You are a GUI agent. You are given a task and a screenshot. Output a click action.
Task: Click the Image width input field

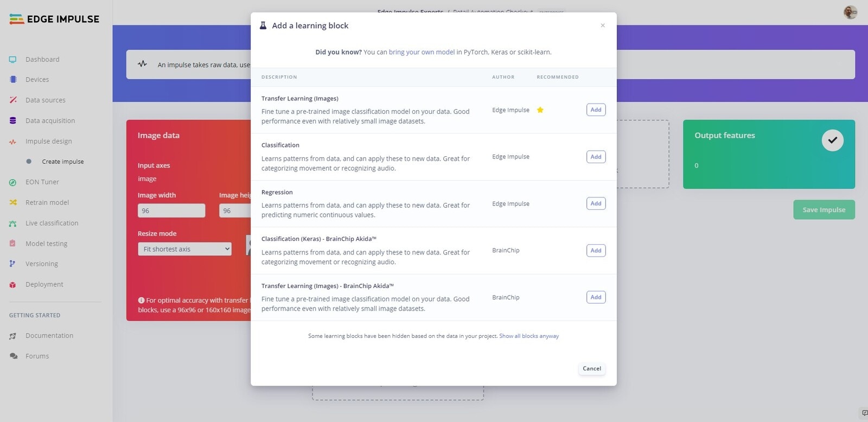(171, 210)
